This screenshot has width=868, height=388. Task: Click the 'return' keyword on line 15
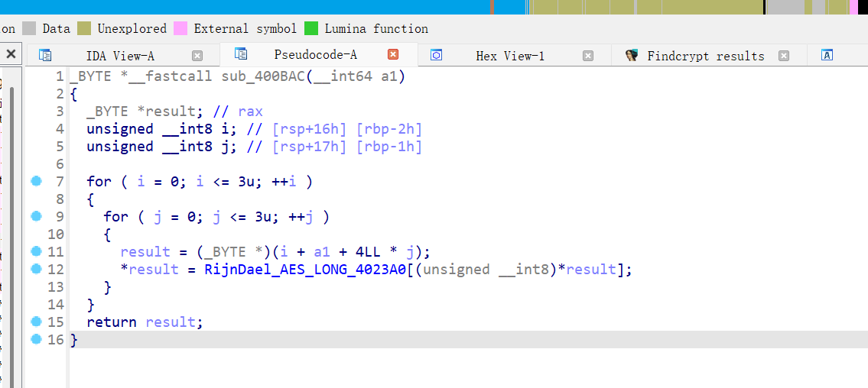point(112,322)
